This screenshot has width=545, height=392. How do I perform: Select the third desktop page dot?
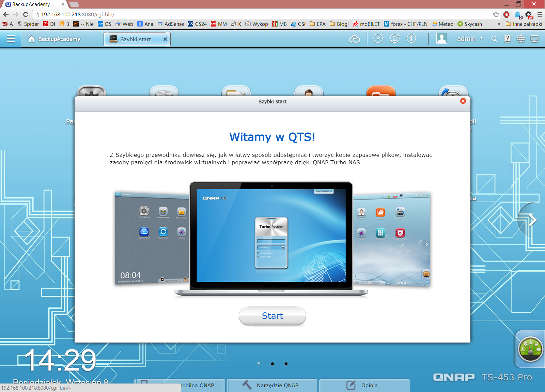286,364
